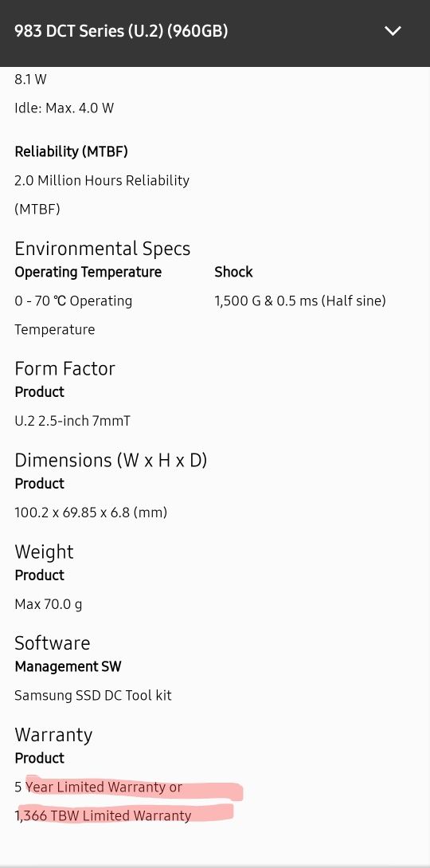Viewport: 430px width, 868px height.
Task: Expand the product selector chevron
Action: [x=393, y=31]
